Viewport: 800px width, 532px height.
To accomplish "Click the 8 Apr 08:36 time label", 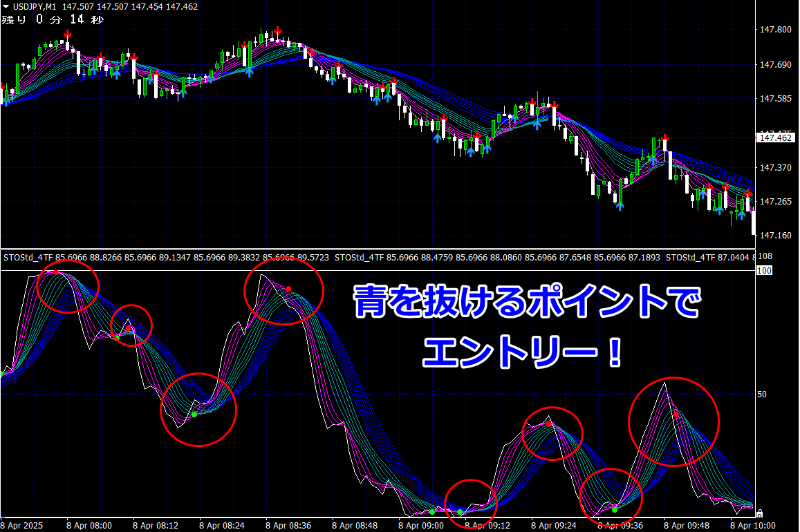I will click(x=288, y=525).
